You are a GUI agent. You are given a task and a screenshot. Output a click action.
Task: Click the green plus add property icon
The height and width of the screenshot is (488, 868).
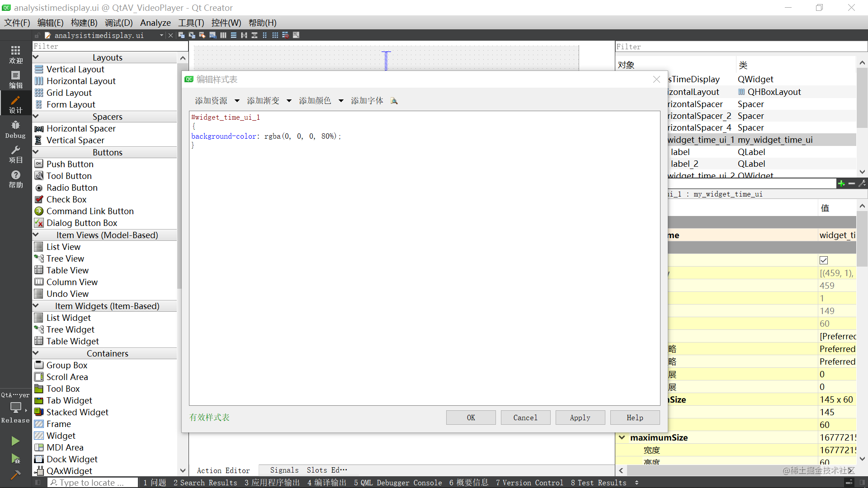(x=841, y=183)
